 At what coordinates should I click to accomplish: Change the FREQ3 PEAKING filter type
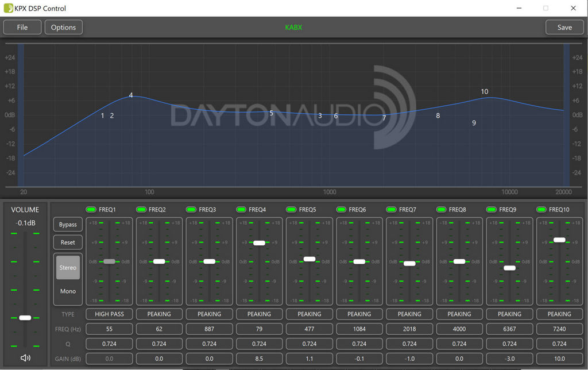tap(209, 314)
